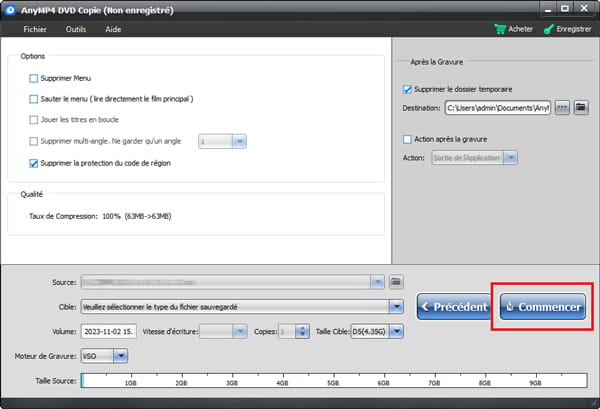The width and height of the screenshot is (600, 409).
Task: Open the Taille Cible dropdown
Action: pos(377,331)
